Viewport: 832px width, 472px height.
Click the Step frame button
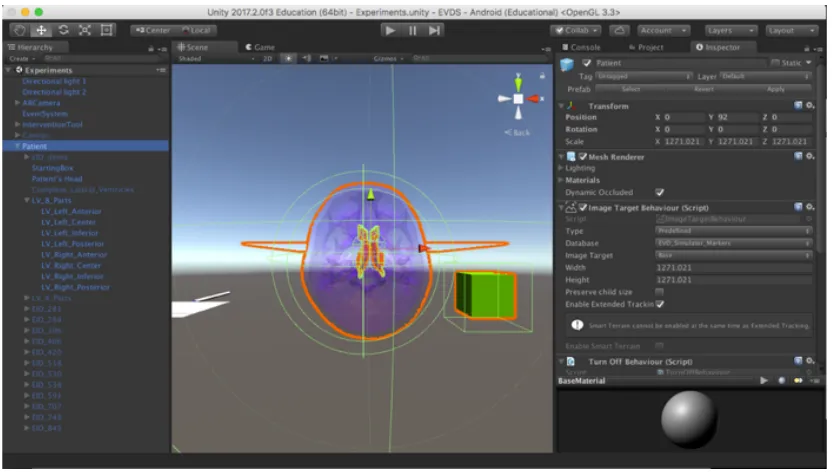(x=434, y=30)
